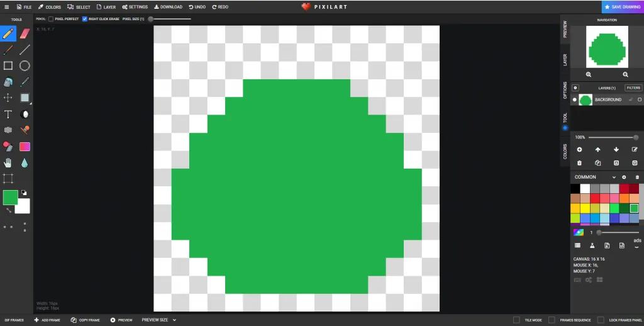
Task: Toggle the blue Tool panel indicator
Action: click(x=565, y=128)
